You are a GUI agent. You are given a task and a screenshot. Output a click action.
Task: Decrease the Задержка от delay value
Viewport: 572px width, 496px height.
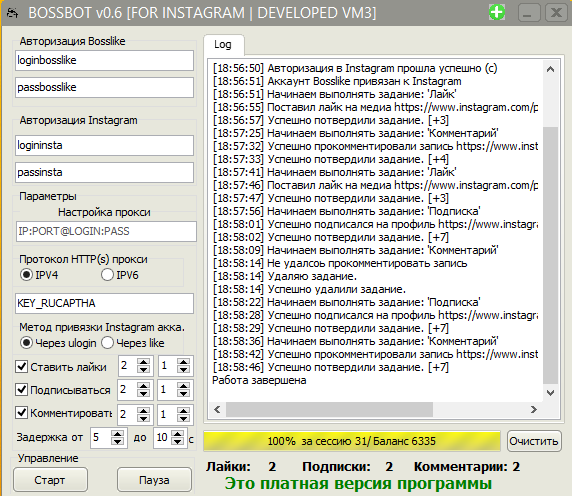pyautogui.click(x=117, y=441)
